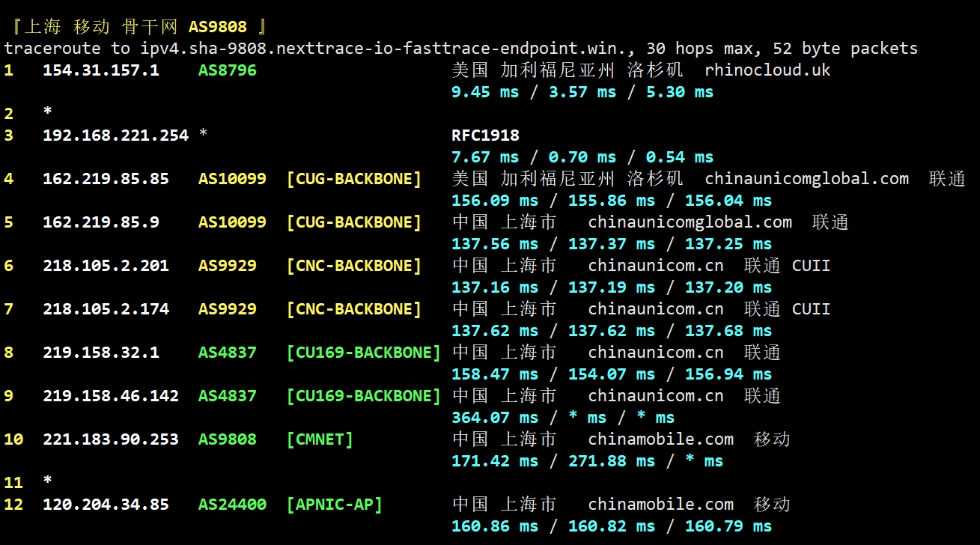The height and width of the screenshot is (545, 980).
Task: Open the rhinocloud.uk domain text
Action: coord(767,71)
